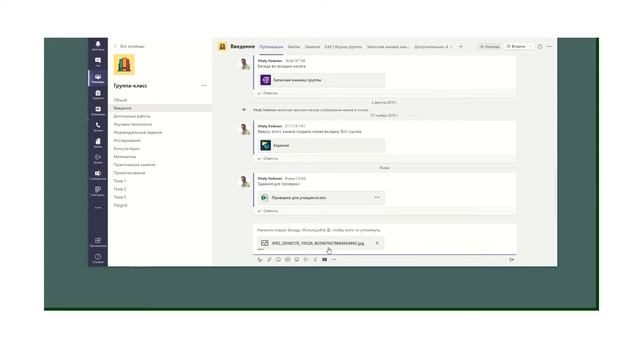
Task: Click the Attach paperclip icon
Action: [269, 260]
